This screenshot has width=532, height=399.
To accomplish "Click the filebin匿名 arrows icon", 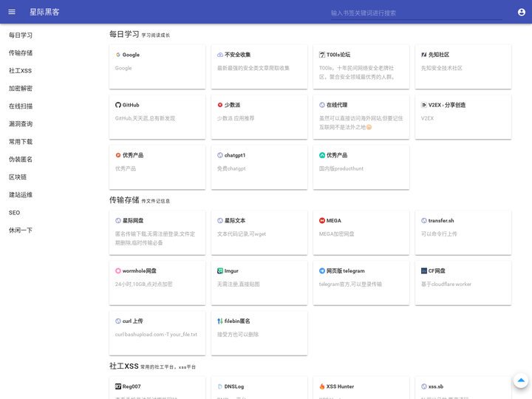I will 220,321.
